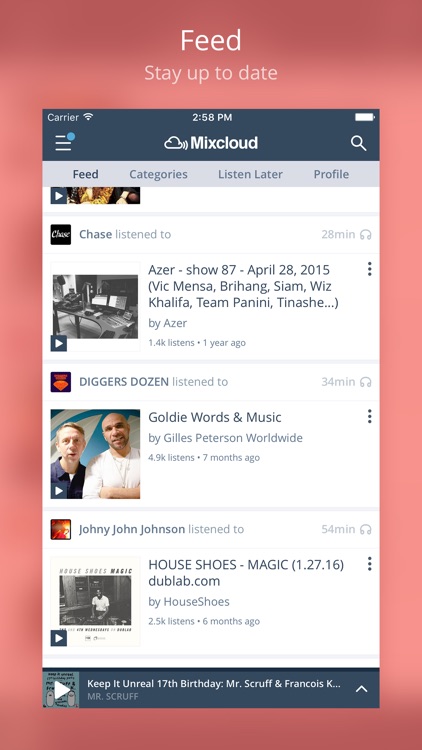Tap the Mixcloud logo in header
422x750 pixels.
211,143
